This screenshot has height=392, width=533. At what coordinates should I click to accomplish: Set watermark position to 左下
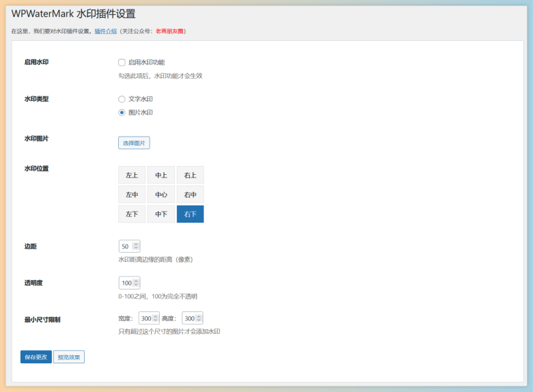coord(132,214)
